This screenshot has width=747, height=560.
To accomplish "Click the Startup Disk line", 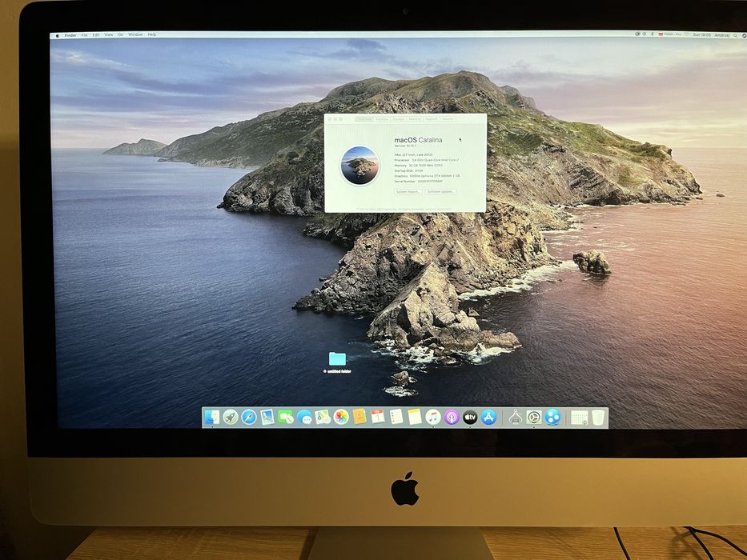I will coord(408,170).
